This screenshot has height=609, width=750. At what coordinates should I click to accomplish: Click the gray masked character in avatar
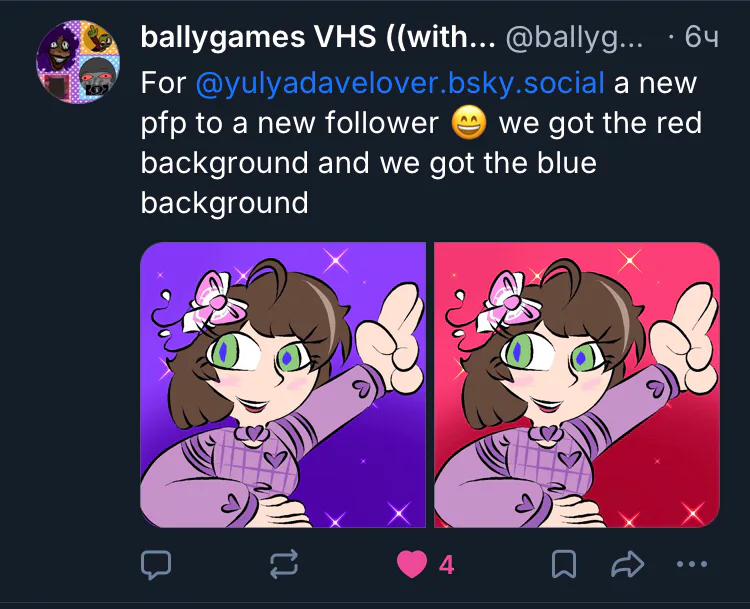(99, 78)
